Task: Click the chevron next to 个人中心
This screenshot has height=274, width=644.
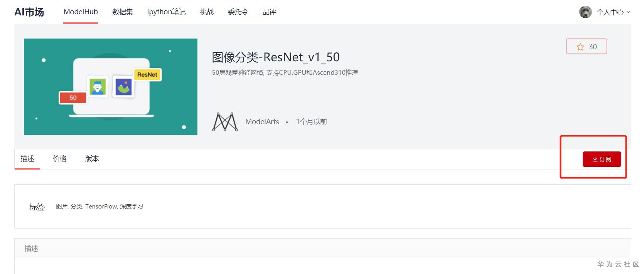Action: tap(628, 12)
